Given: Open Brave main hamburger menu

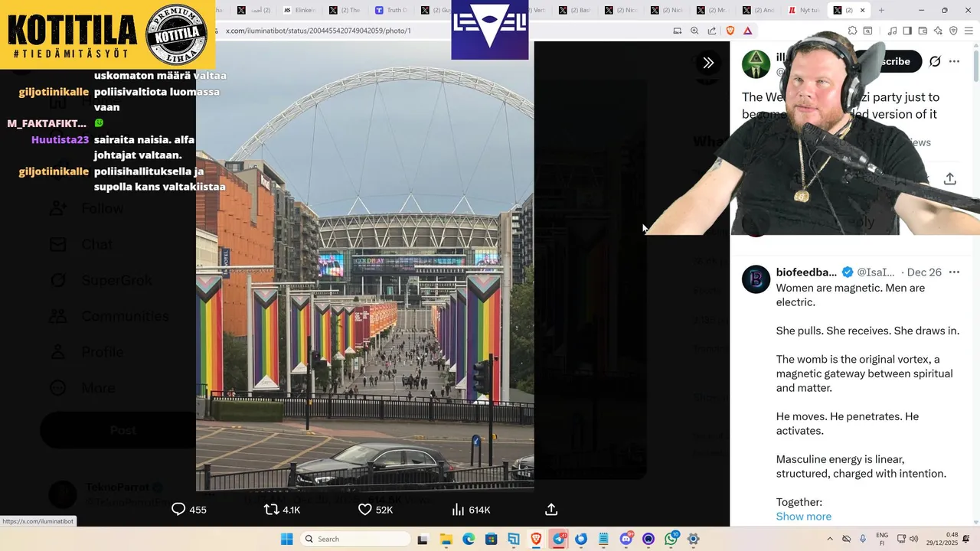Looking at the screenshot, I should coord(969,31).
